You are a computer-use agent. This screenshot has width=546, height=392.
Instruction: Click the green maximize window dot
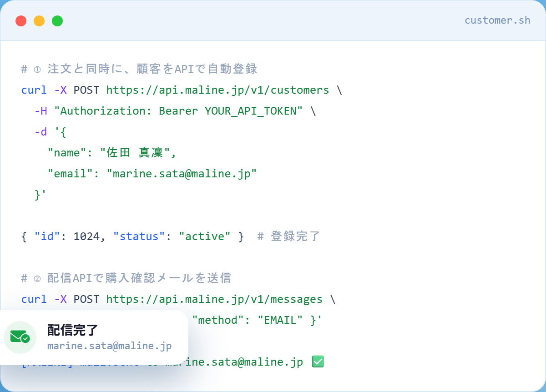coord(57,21)
